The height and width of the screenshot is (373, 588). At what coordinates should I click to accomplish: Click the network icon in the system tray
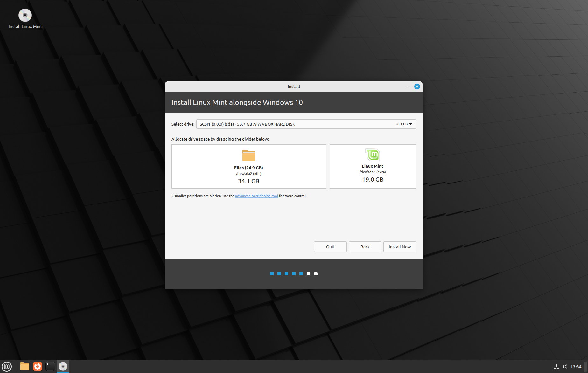coord(556,366)
